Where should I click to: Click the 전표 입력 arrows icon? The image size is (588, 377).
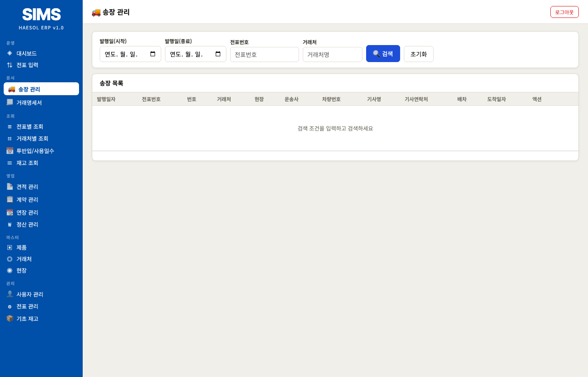click(10, 65)
